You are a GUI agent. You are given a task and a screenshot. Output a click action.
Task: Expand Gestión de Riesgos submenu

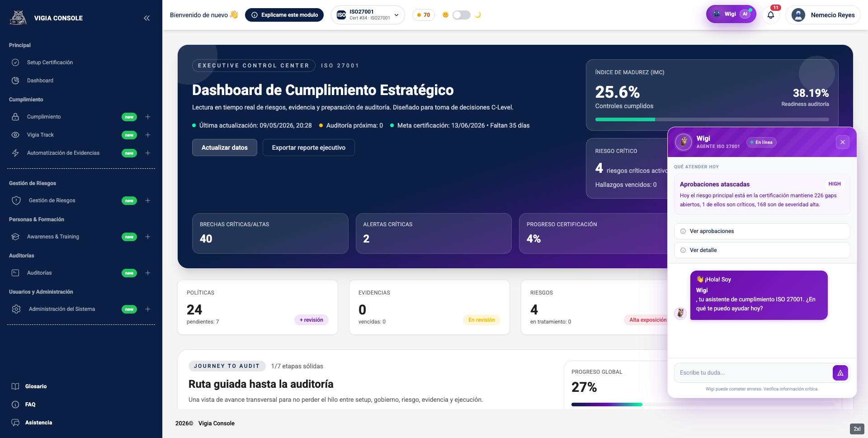pyautogui.click(x=147, y=200)
